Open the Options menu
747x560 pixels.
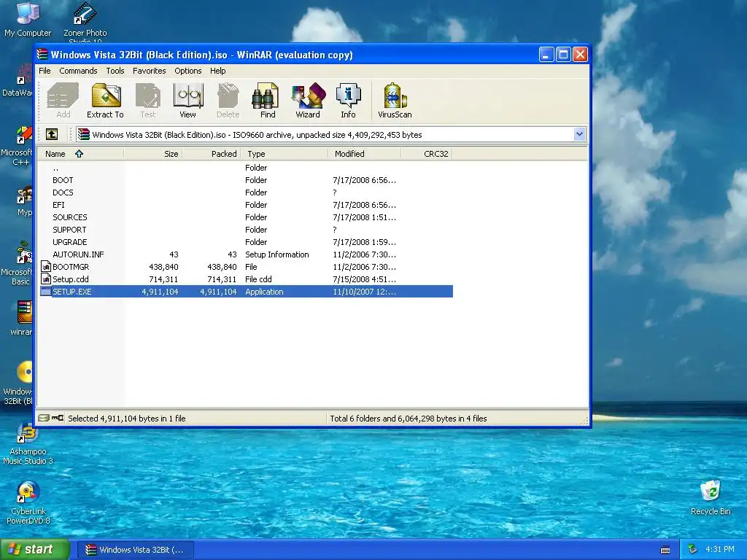pos(187,71)
